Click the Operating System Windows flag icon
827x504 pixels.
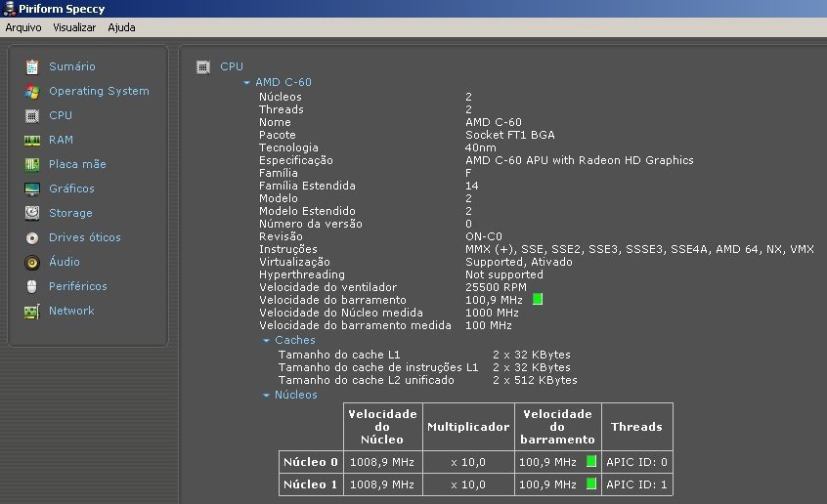pyautogui.click(x=31, y=91)
